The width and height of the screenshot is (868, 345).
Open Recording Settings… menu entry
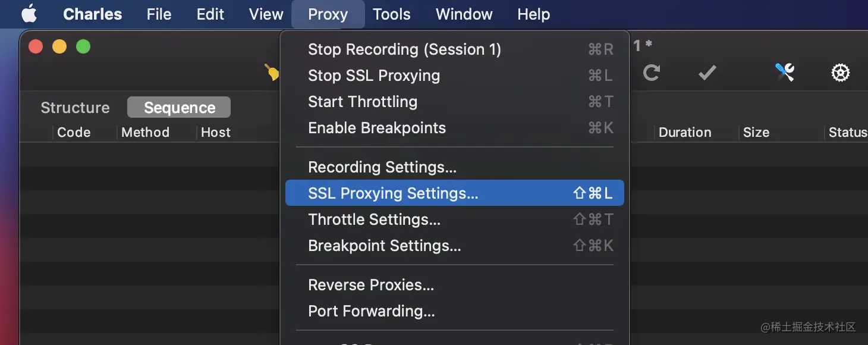pyautogui.click(x=382, y=167)
